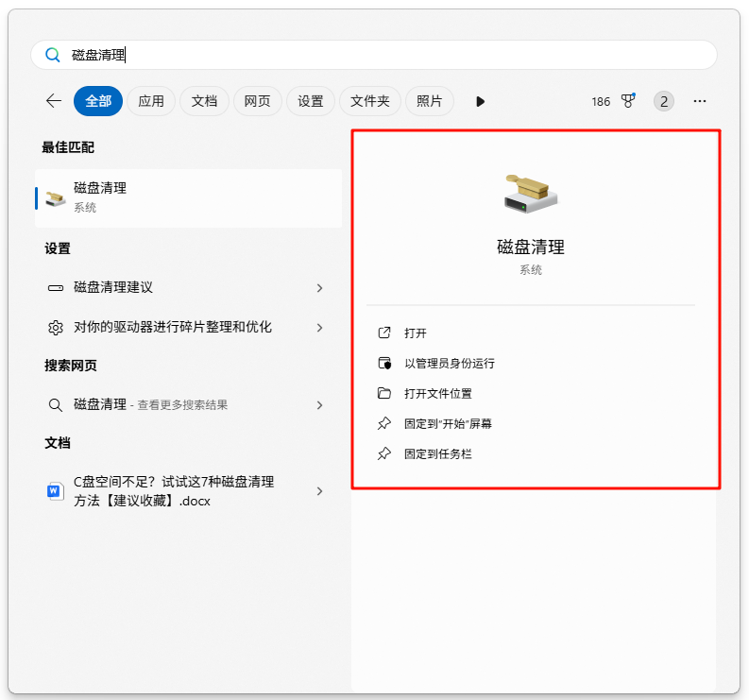Expand chevron for 磁盘清理建议
749x700 pixels.
[x=319, y=287]
